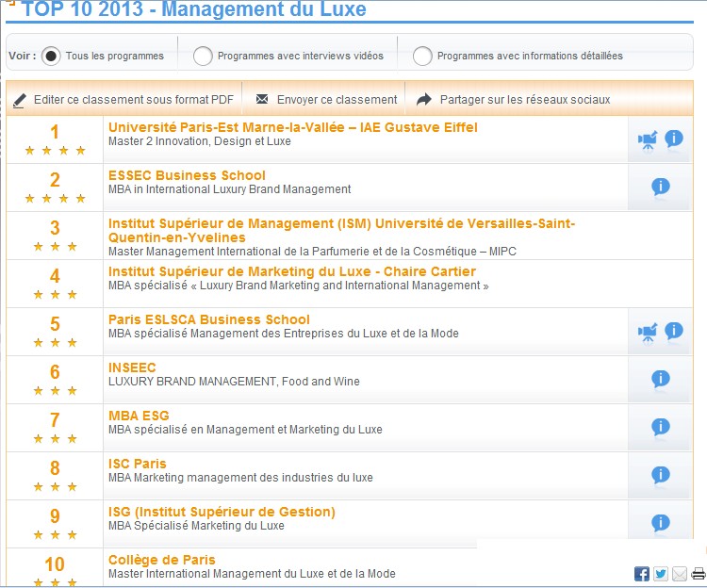707x588 pixels.
Task: Open Institut Supérieur de Management (ISM) link
Action: pos(341,230)
